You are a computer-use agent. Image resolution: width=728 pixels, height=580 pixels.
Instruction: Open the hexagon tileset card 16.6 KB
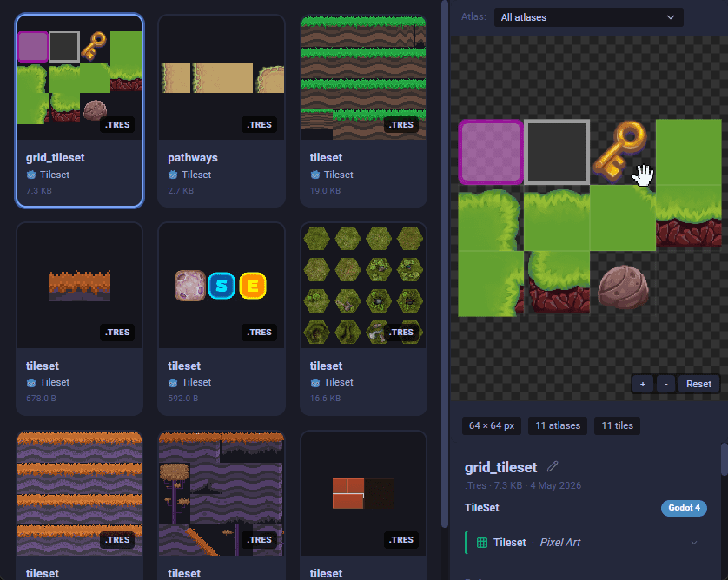pyautogui.click(x=363, y=286)
